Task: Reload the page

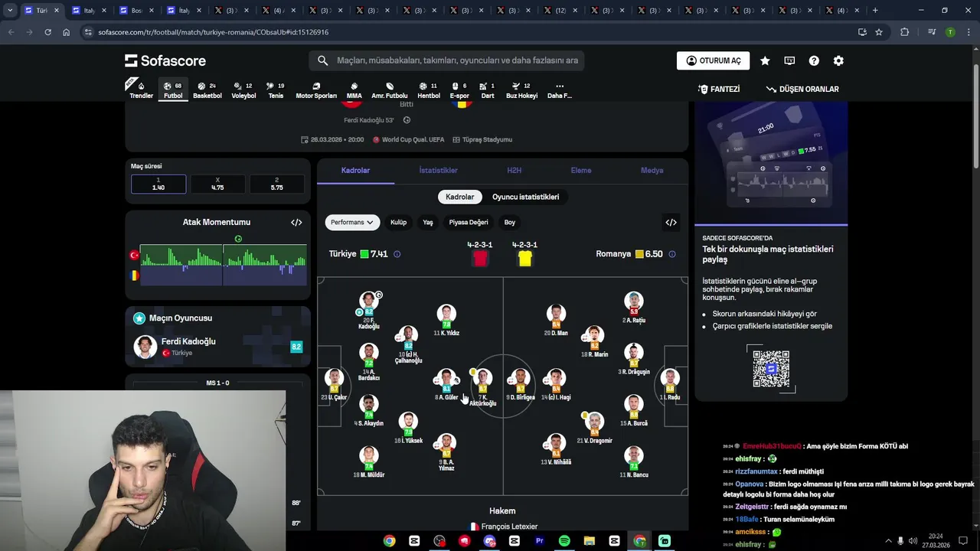Action: (47, 32)
